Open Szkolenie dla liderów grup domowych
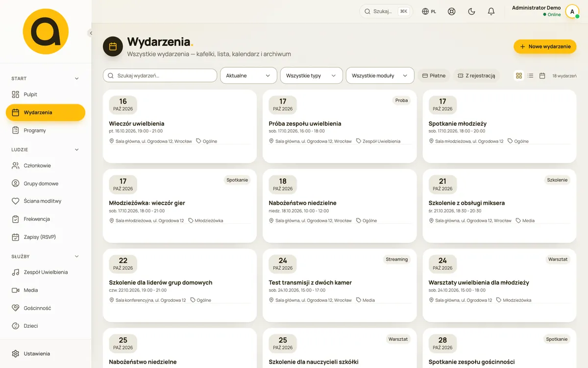This screenshot has width=588, height=368. (x=180, y=286)
